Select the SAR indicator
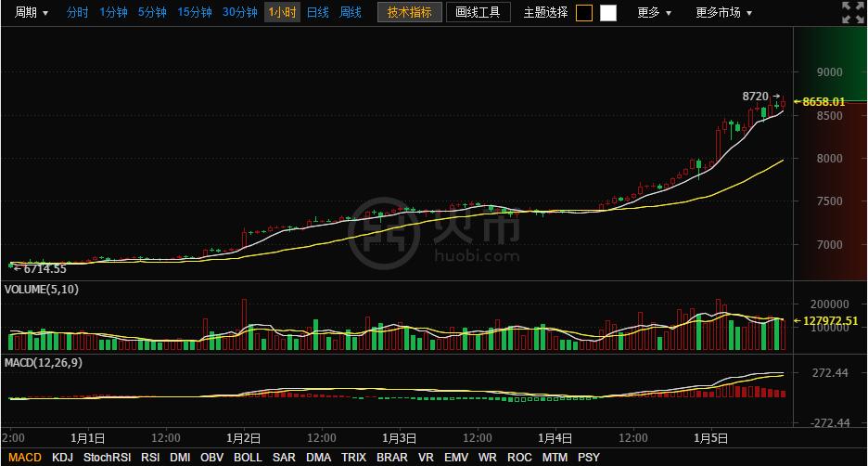Image resolution: width=868 pixels, height=466 pixels. pyautogui.click(x=284, y=458)
